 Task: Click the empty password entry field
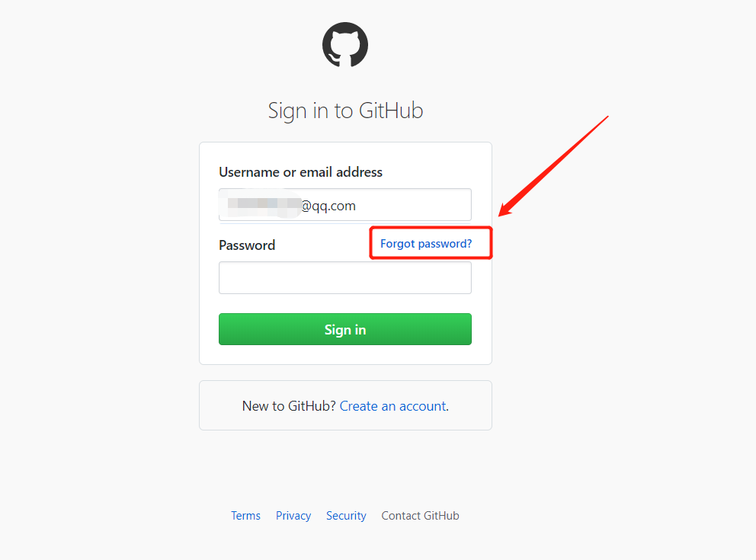click(x=344, y=277)
